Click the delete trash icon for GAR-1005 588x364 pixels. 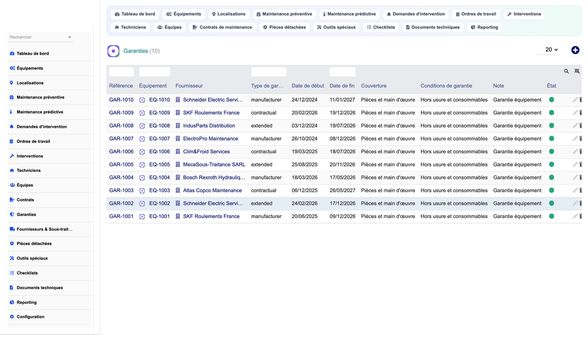[x=581, y=165]
